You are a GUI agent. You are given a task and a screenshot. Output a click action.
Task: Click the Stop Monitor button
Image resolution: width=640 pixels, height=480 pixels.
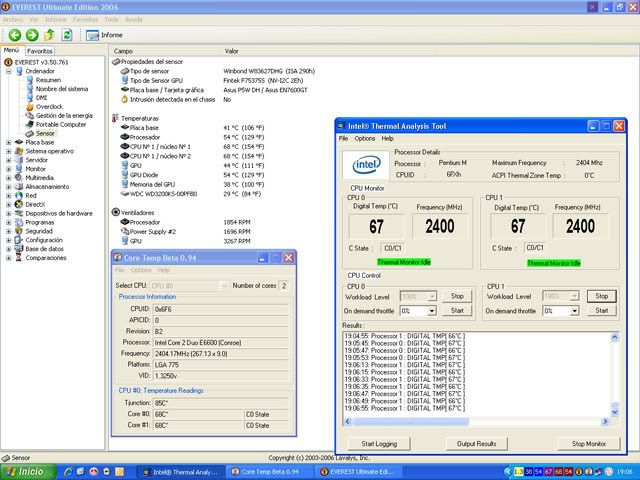[589, 444]
